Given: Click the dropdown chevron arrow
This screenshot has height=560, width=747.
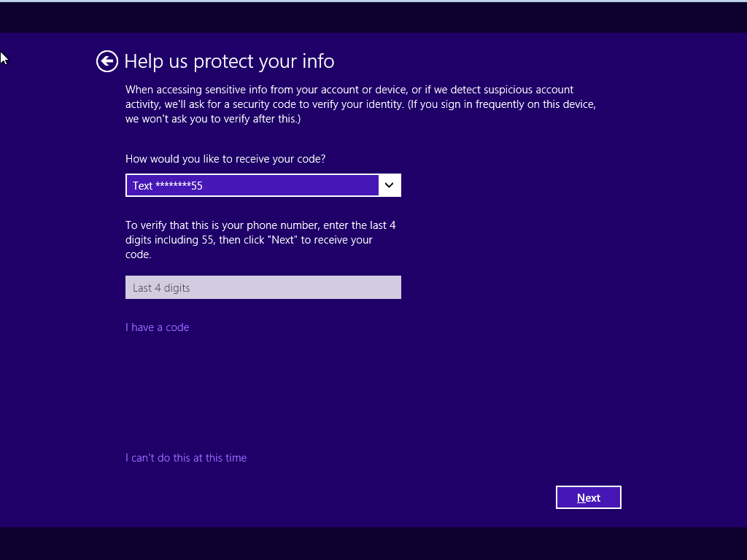Looking at the screenshot, I should 390,185.
